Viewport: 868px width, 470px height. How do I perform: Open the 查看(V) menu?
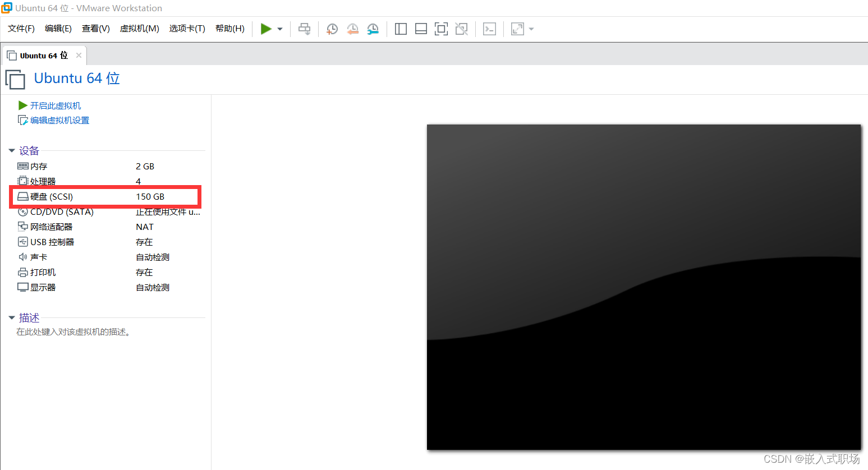(96, 29)
